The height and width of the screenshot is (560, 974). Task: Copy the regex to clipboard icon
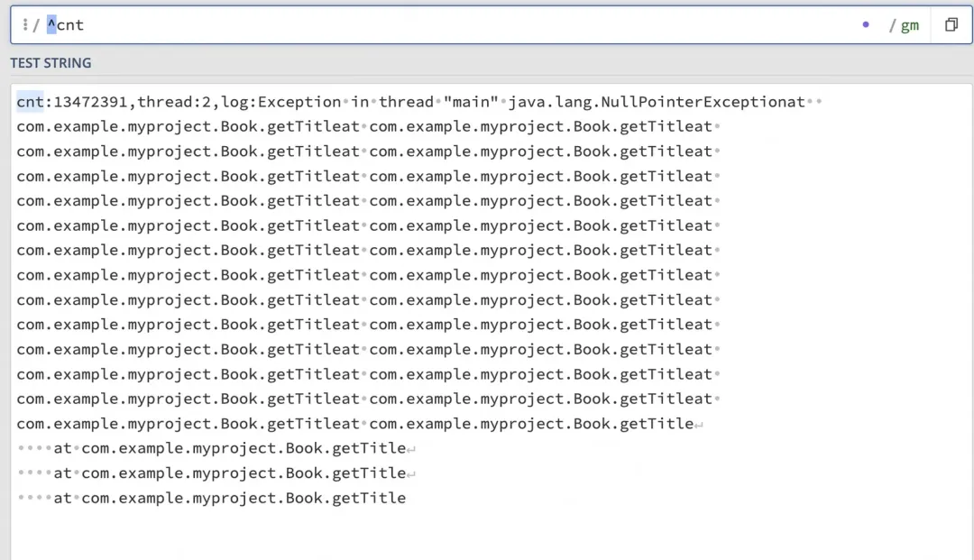pos(951,25)
